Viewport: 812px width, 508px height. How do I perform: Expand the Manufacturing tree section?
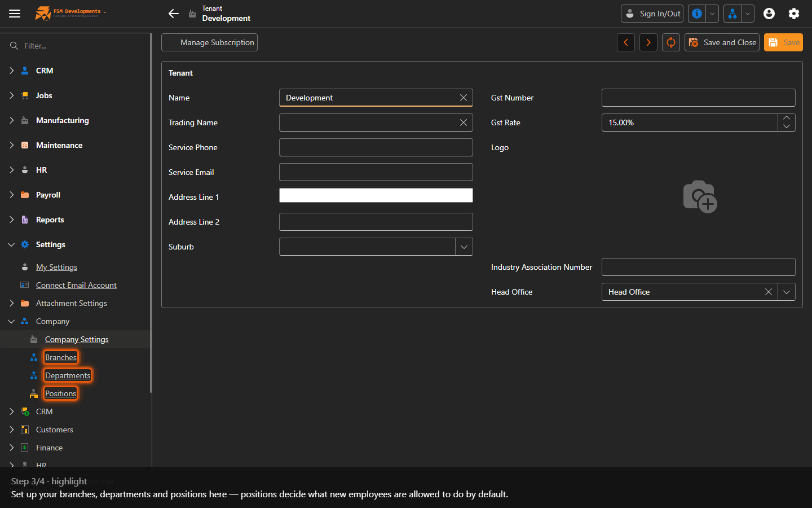point(11,120)
